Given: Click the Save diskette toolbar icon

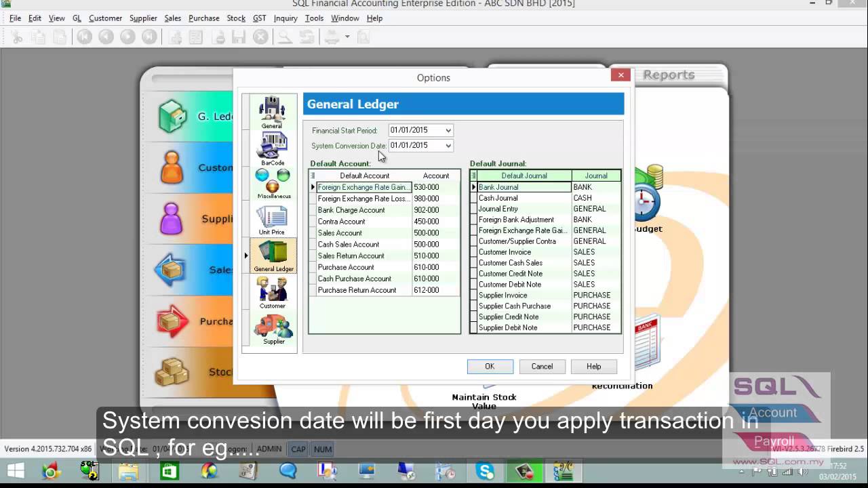Looking at the screenshot, I should pyautogui.click(x=239, y=37).
